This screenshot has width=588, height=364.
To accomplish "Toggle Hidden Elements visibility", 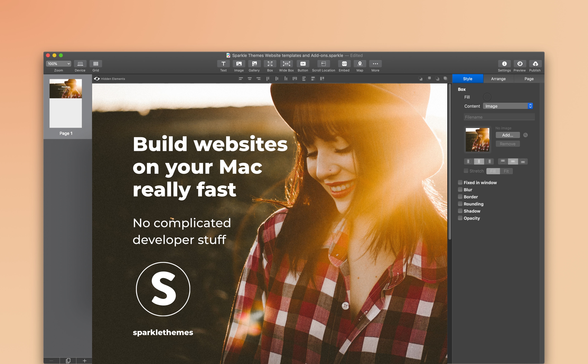I will coord(109,79).
